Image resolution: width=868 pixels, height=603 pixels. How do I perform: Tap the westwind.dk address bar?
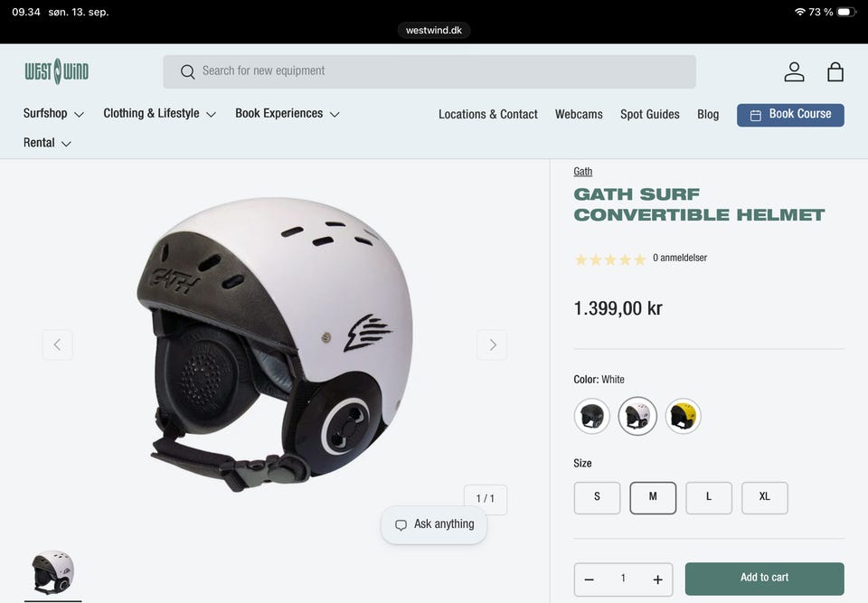434,30
